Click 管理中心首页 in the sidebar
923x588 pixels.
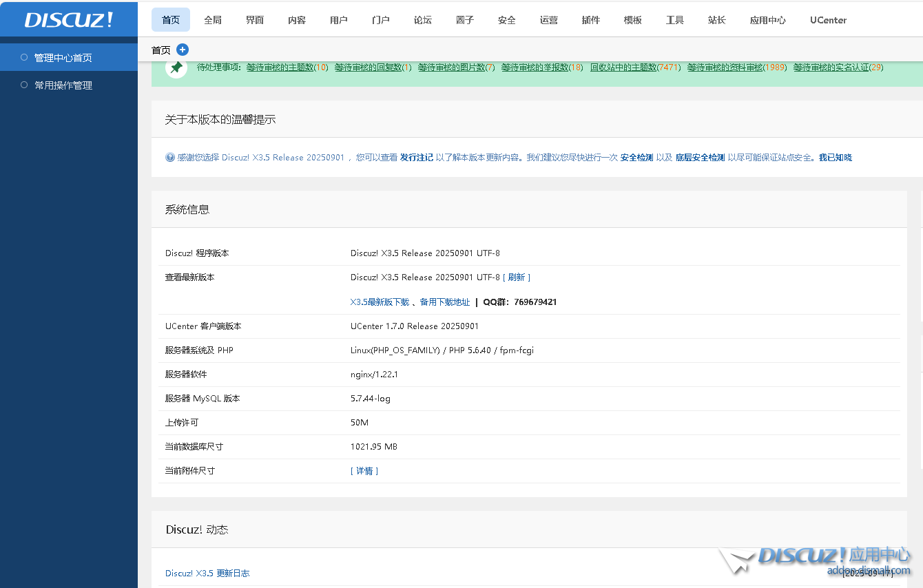[65, 57]
